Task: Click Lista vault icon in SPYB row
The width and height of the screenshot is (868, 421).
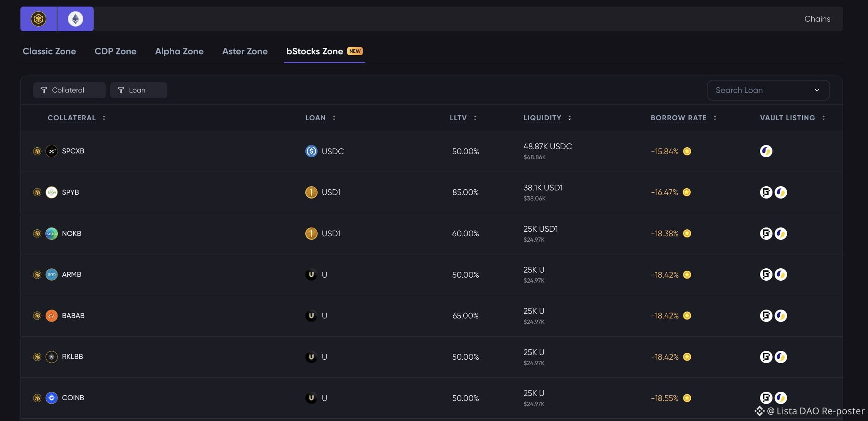Action: [781, 192]
